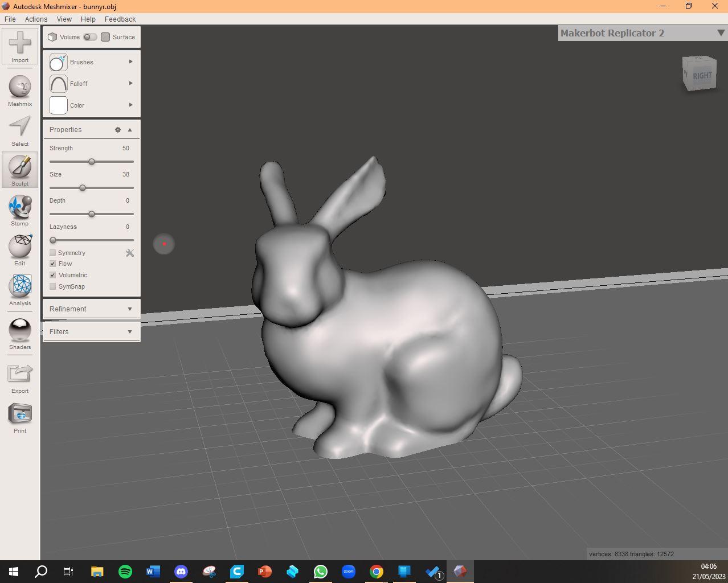Viewport: 728px width, 583px height.
Task: Click the Surface brush mode icon
Action: click(105, 37)
